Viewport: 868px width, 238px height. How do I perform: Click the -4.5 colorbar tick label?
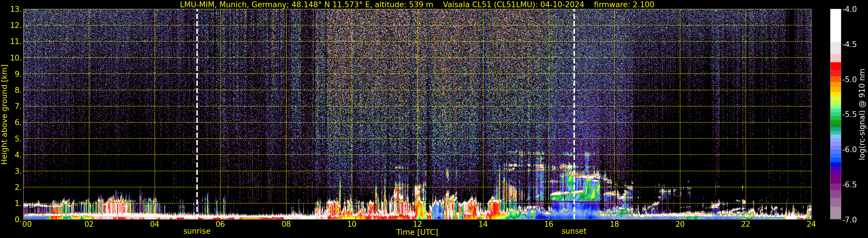pyautogui.click(x=849, y=44)
